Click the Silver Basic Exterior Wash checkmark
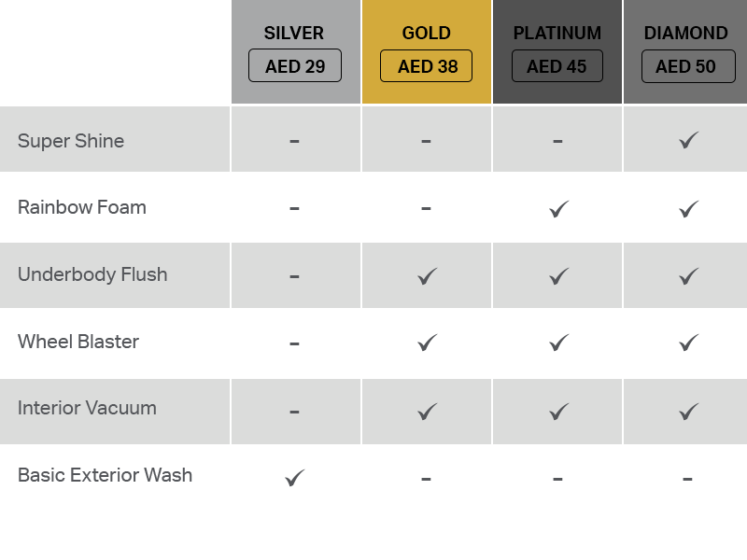This screenshot has height=560, width=747. (x=295, y=478)
